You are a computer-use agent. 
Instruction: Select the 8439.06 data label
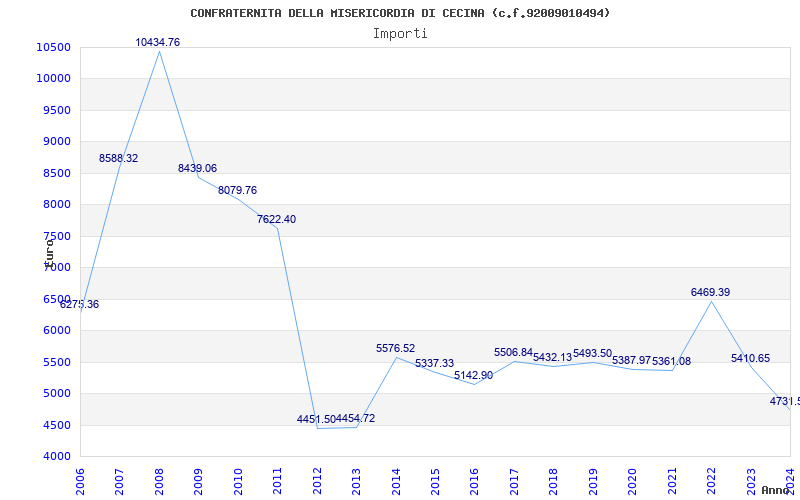coord(197,168)
